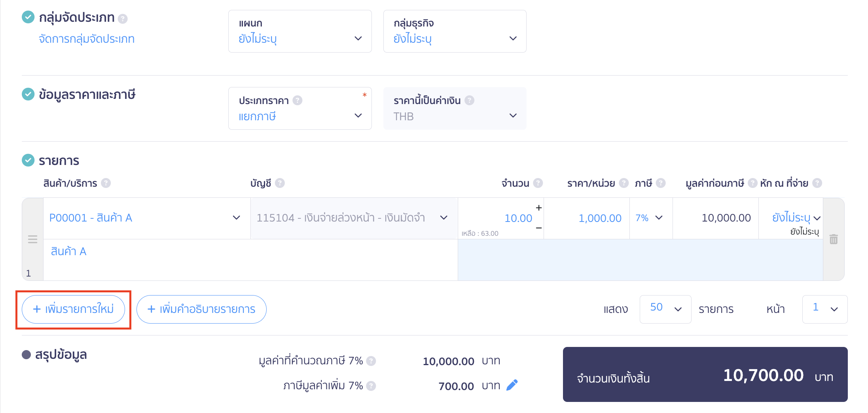Click checkmark icon of รายการ section
Viewport: 868px width, 413px height.
[x=28, y=160]
